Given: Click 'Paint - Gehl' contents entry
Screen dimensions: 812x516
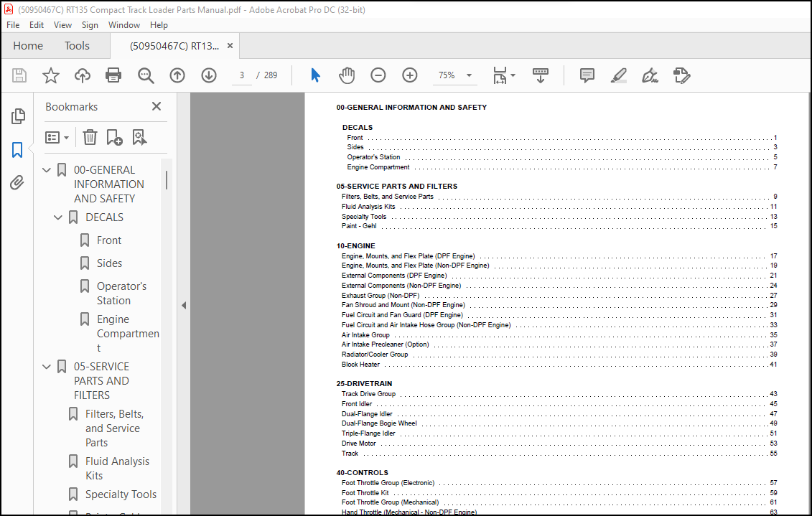Looking at the screenshot, I should click(x=359, y=226).
